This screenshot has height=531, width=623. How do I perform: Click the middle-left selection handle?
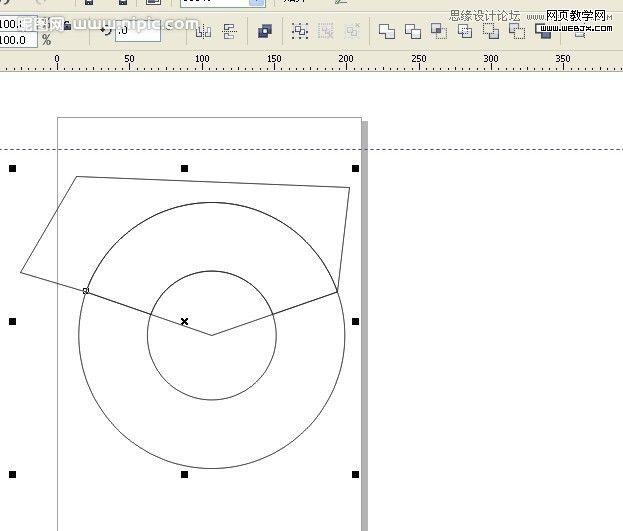[x=13, y=321]
